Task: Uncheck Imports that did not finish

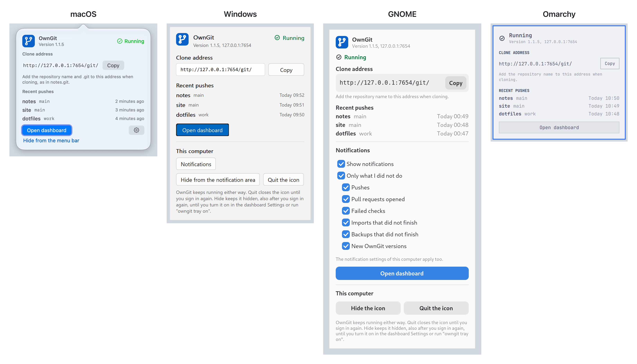Action: pos(346,223)
